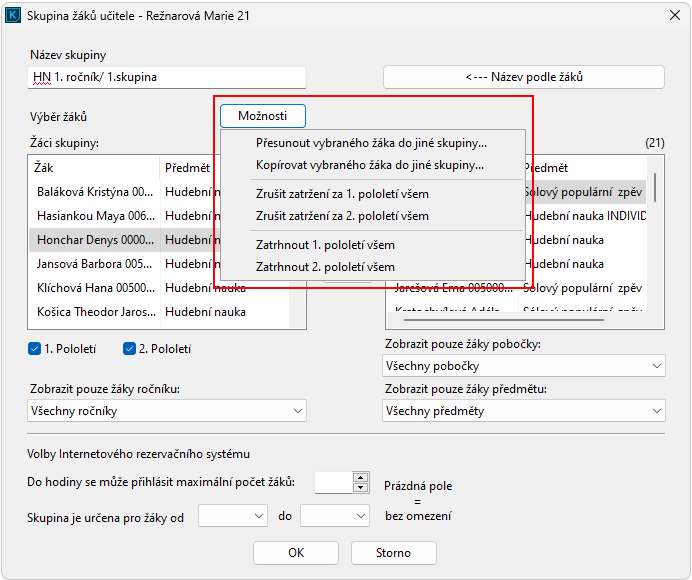This screenshot has height=580, width=692.
Task: Choose 'Kopírovat vybraného žáka do jiné skupiny'
Action: click(370, 165)
